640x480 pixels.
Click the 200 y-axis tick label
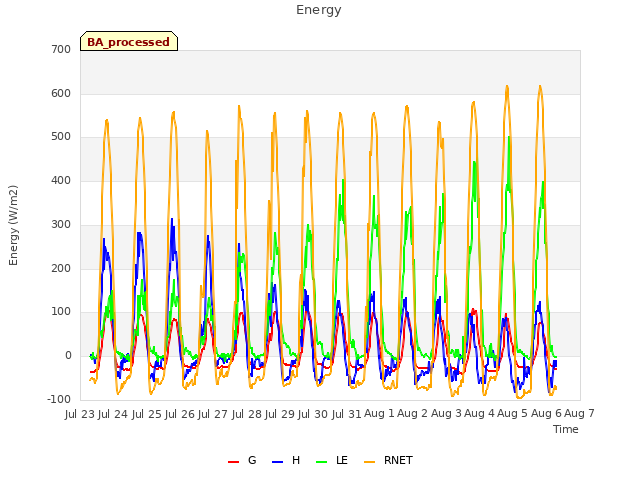point(61,268)
